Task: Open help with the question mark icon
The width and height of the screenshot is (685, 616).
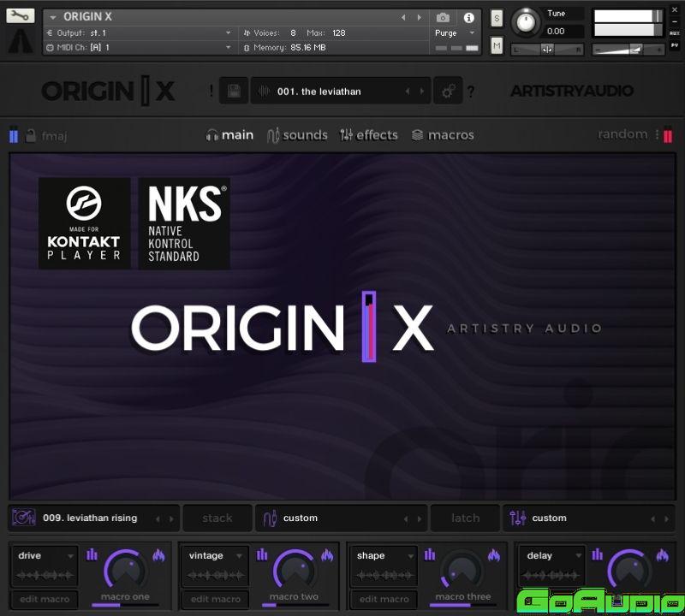Action: click(x=470, y=92)
